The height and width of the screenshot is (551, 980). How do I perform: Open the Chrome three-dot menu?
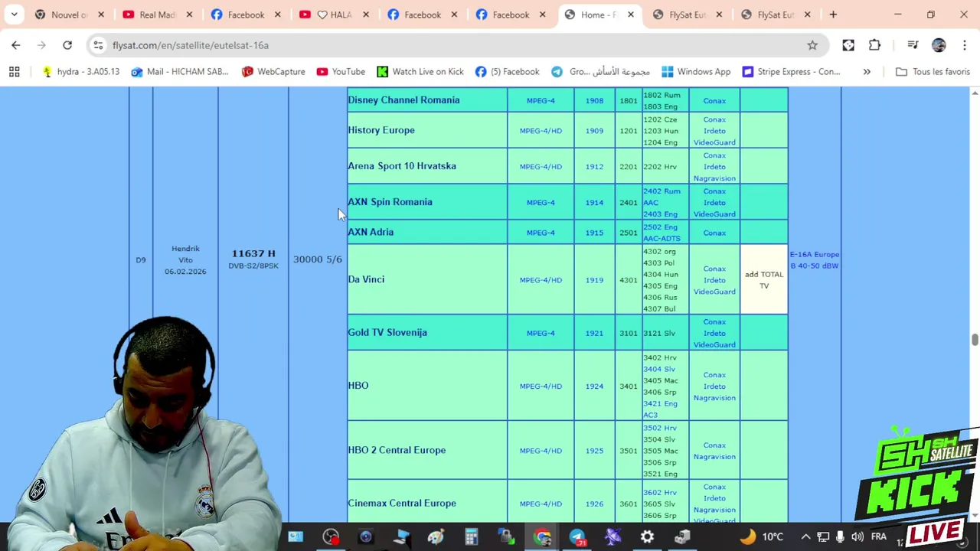pyautogui.click(x=964, y=45)
